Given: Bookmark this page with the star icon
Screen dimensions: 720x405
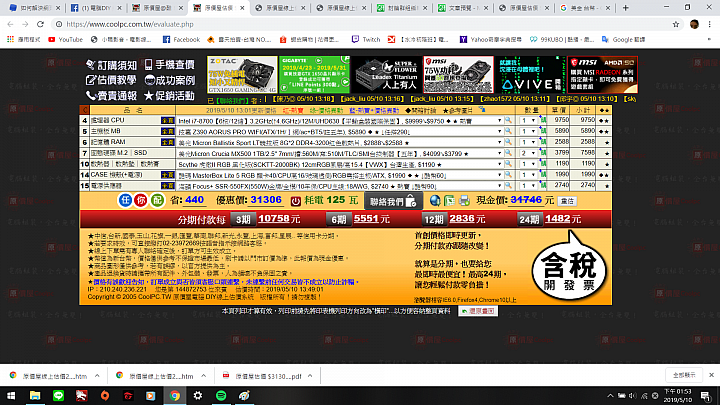Looking at the screenshot, I should 676,24.
